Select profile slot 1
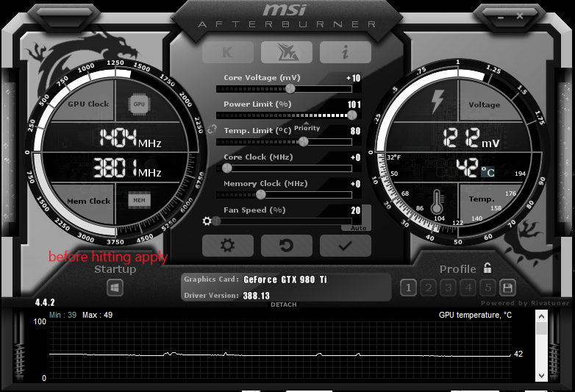 click(x=409, y=288)
